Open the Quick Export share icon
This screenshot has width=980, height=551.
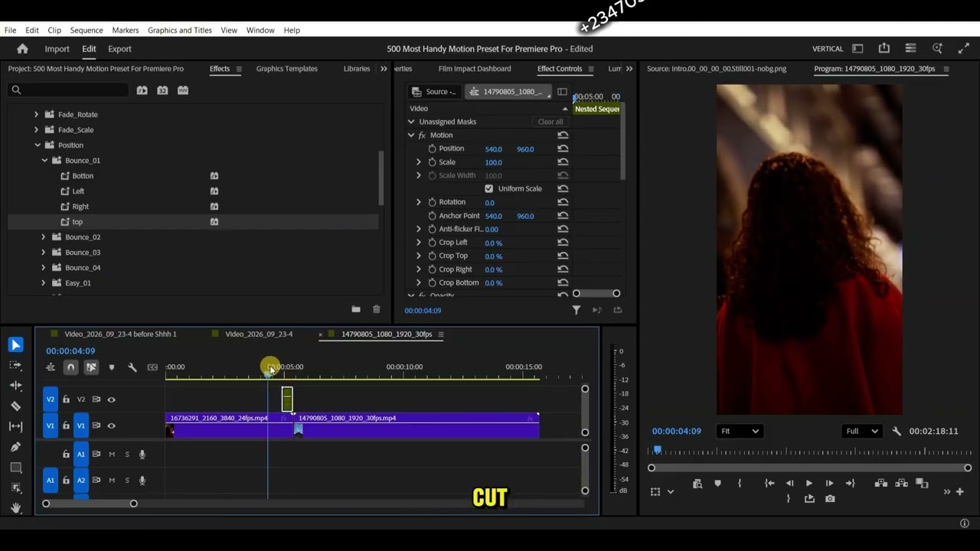point(884,48)
